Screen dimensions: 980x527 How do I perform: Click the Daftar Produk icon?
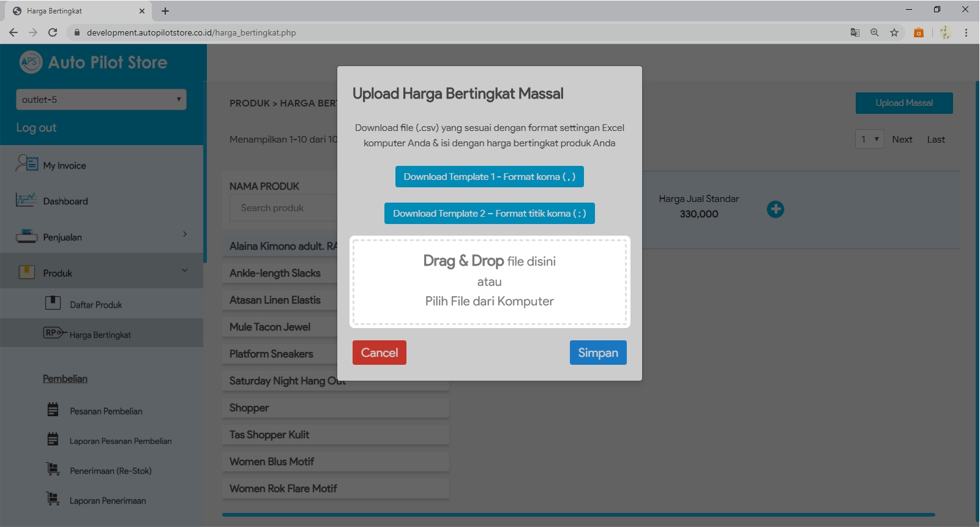tap(53, 303)
